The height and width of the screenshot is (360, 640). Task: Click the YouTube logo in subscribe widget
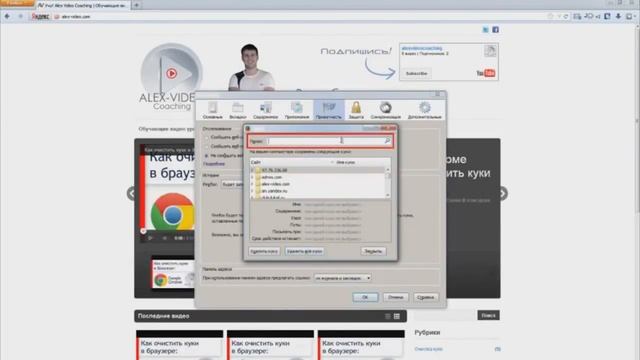coord(486,73)
